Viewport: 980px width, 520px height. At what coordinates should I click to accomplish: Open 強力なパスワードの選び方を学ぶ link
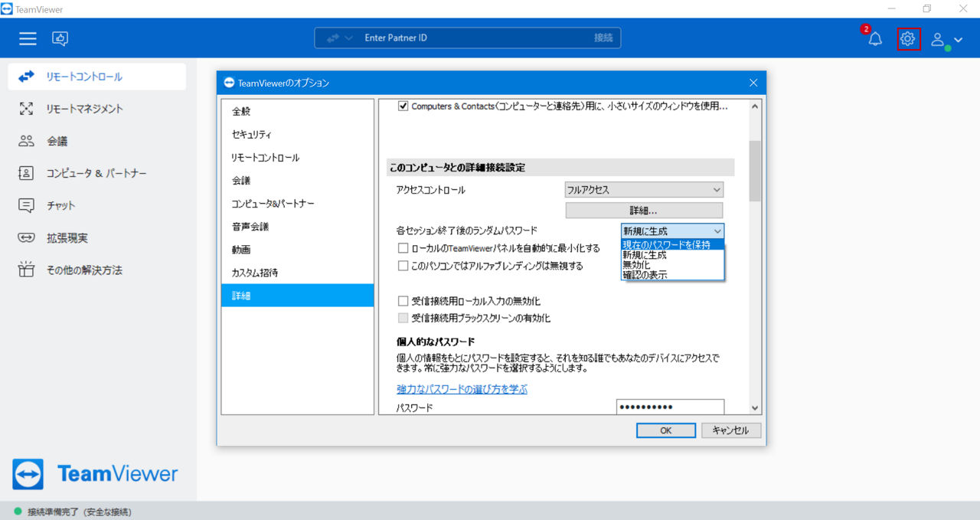462,389
